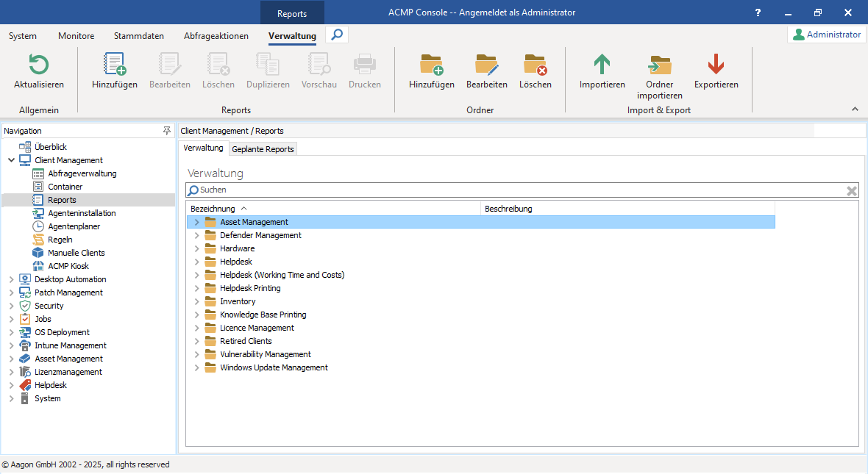Expand the Asset Management report folder
The width and height of the screenshot is (868, 474).
[196, 222]
